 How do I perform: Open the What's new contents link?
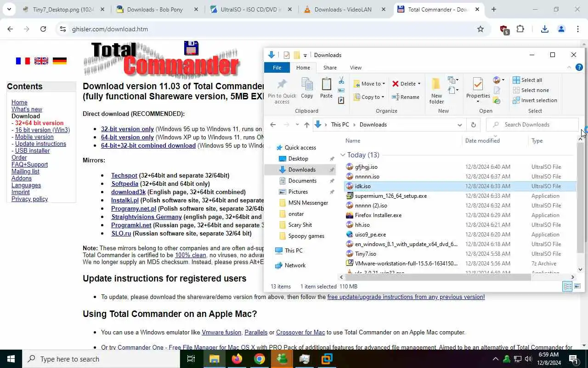(27, 109)
